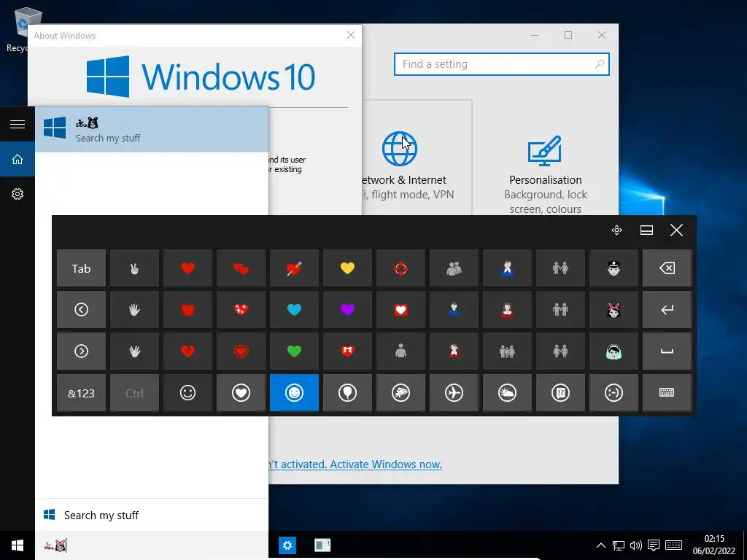
Task: Show hidden system tray icons
Action: [x=601, y=545]
